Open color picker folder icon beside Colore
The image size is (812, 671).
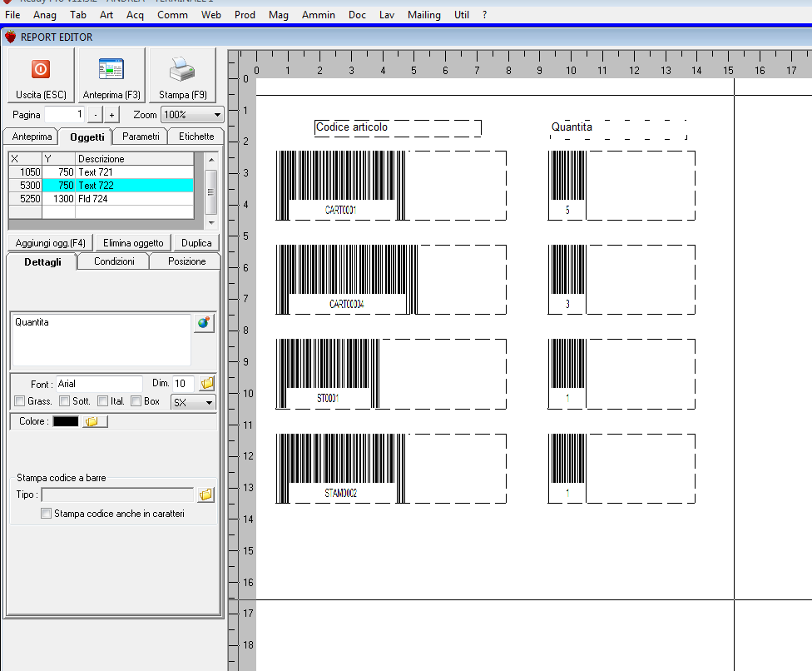(x=92, y=422)
